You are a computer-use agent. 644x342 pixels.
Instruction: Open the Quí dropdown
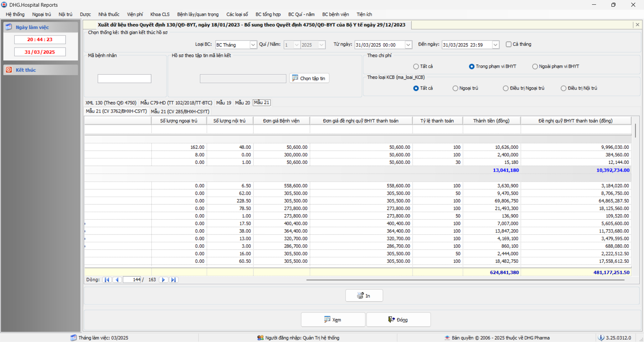click(x=297, y=45)
